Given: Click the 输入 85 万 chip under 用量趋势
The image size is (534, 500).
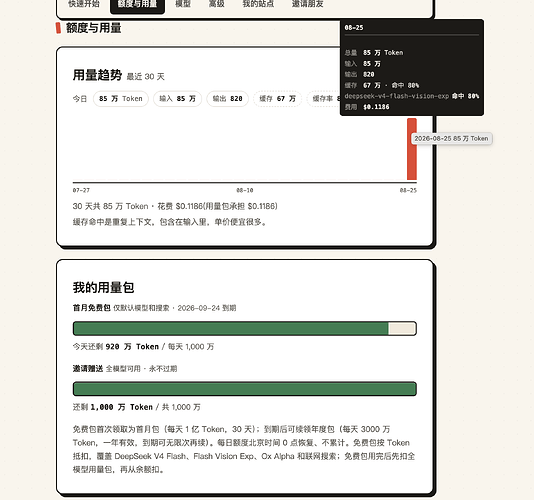Looking at the screenshot, I should click(177, 99).
